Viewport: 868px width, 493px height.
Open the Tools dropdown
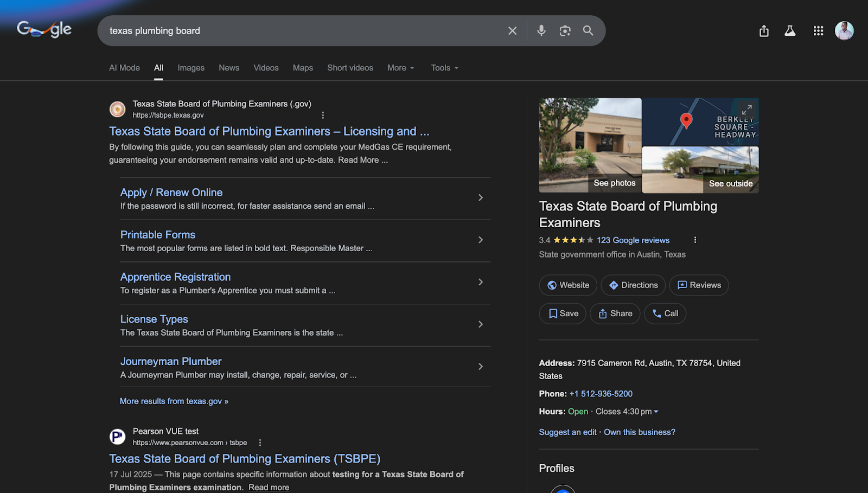click(x=444, y=68)
